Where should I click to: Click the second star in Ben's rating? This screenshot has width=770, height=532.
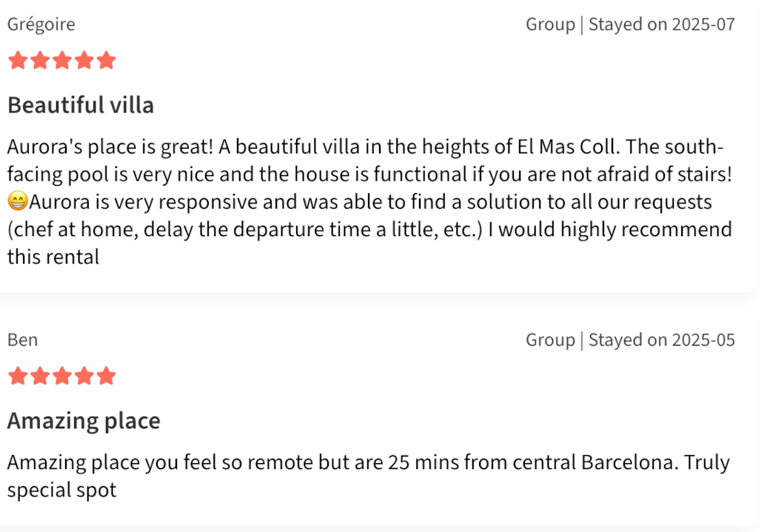pos(40,377)
